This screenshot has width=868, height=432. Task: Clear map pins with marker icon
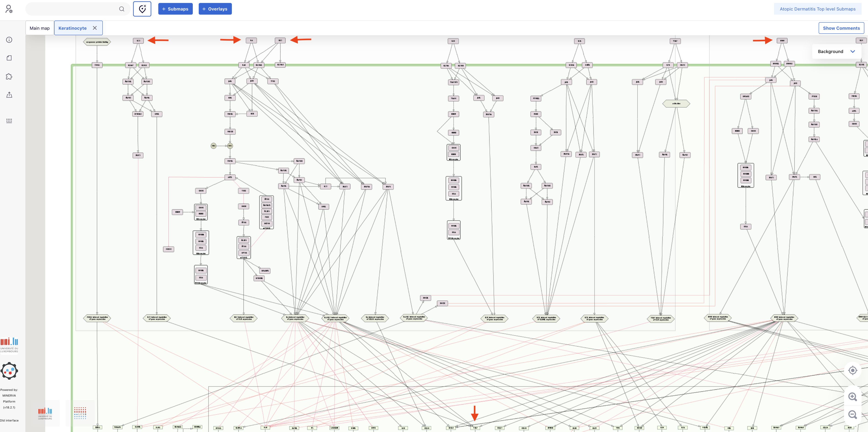[x=142, y=9]
